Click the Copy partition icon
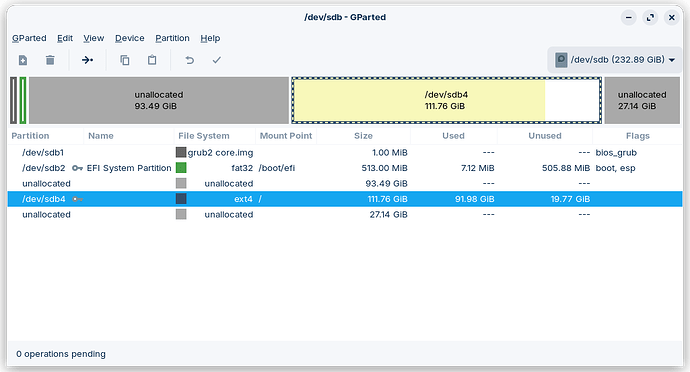690x372 pixels. (125, 60)
